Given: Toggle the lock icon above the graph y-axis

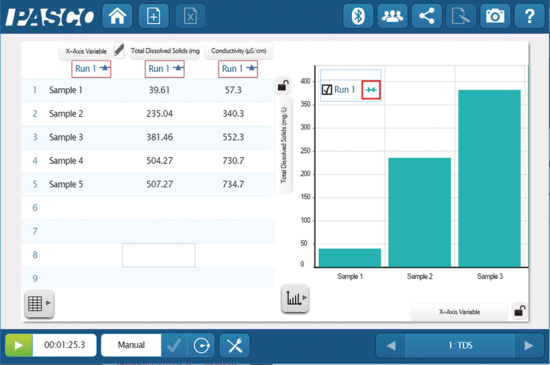Looking at the screenshot, I should coord(283,86).
